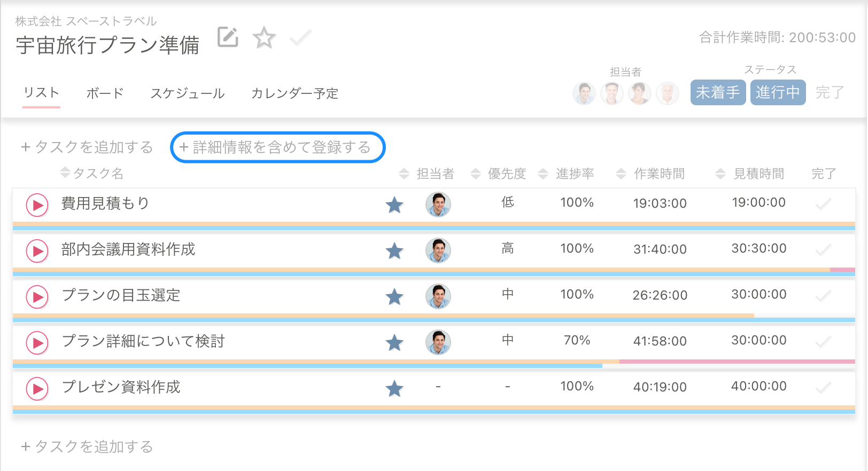Click the star icon on プレゼン資料作成 row
The image size is (868, 471).
click(394, 388)
